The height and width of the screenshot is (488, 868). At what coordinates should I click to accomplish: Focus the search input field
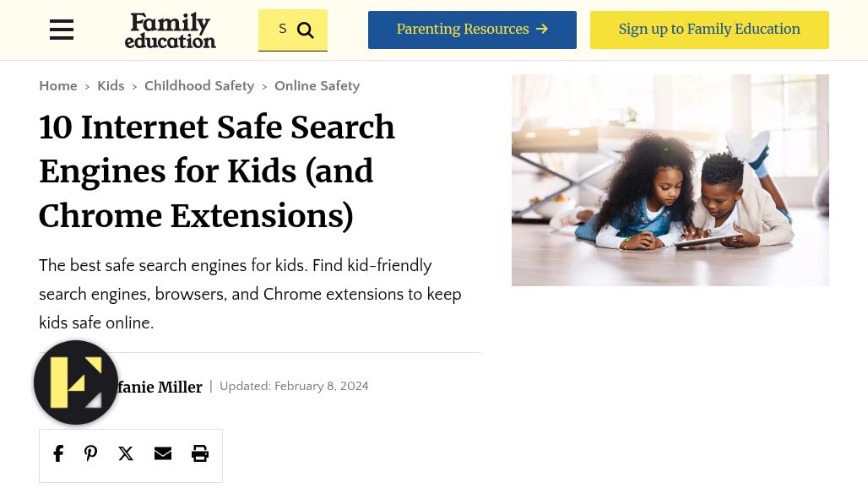pos(279,30)
